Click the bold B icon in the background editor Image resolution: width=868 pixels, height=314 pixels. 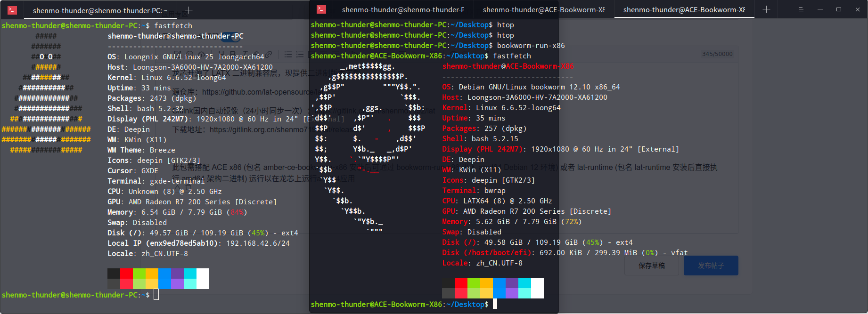click(x=232, y=54)
